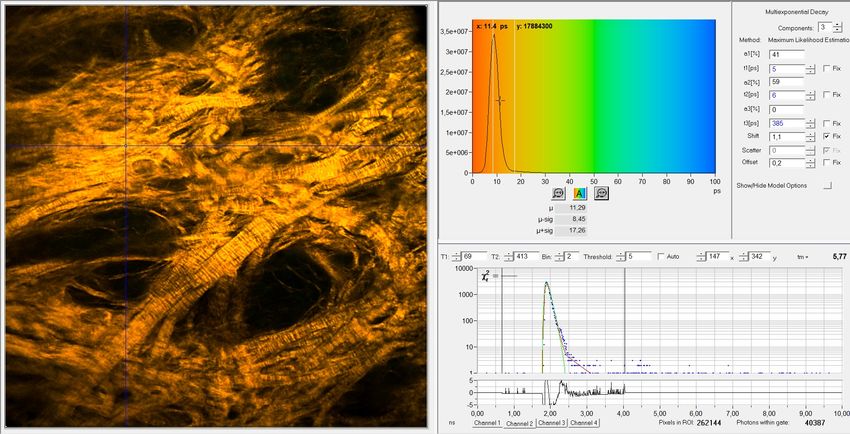
Task: Click the x coordinate spinner arrows
Action: 701,256
